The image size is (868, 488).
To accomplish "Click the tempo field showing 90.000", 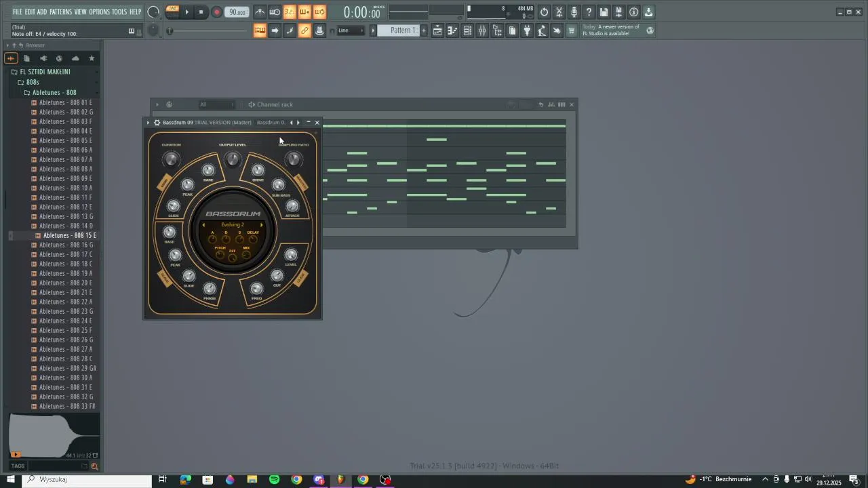I will [237, 12].
